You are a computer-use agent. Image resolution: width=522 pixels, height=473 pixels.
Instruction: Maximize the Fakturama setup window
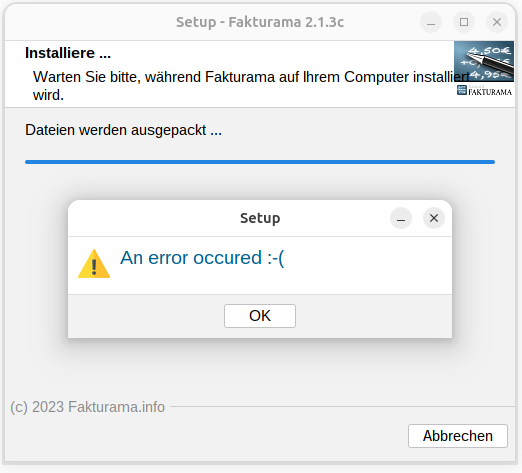tap(464, 22)
